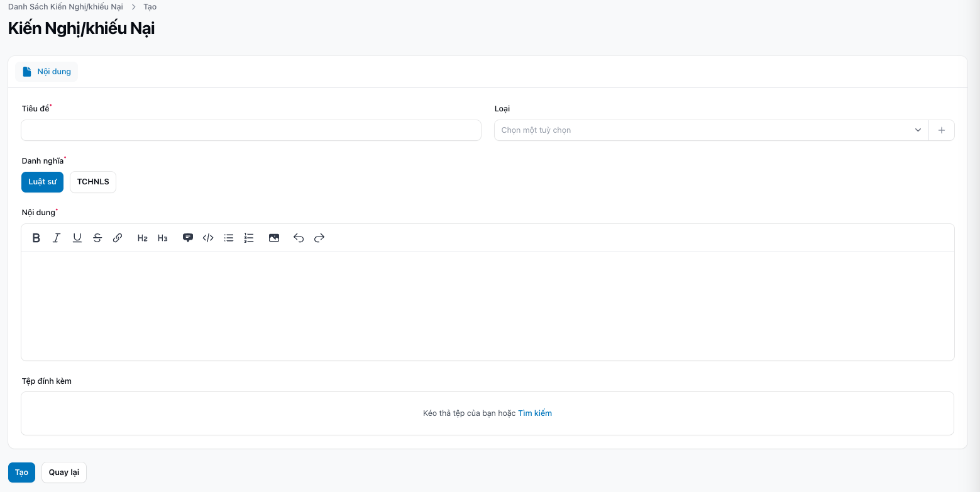980x492 pixels.
Task: Set the H3 heading style
Action: (x=163, y=238)
